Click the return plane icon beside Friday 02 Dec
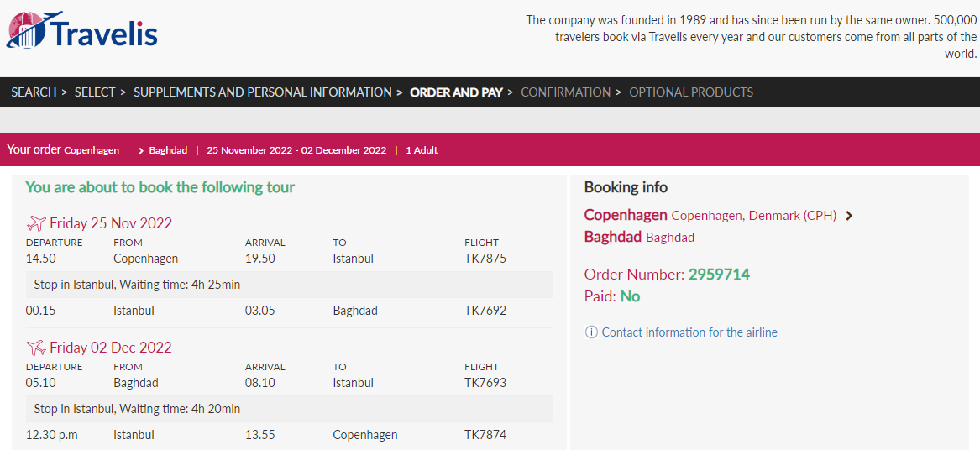The image size is (980, 450). tap(36, 347)
